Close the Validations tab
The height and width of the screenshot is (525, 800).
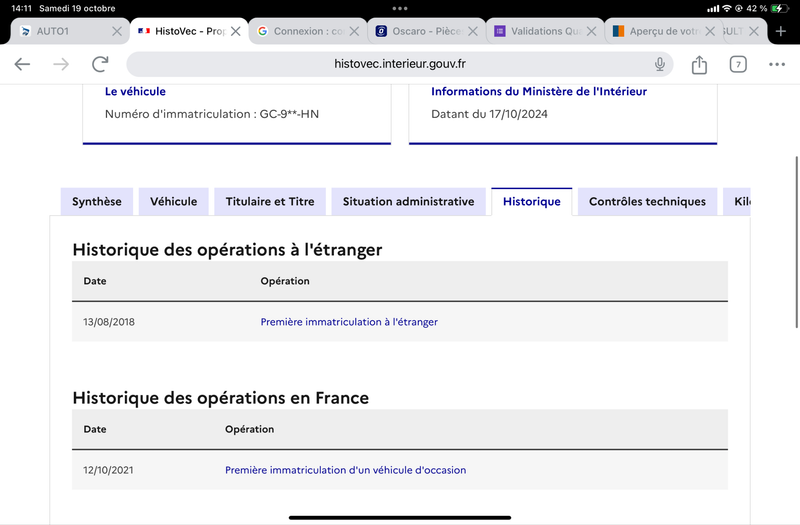(x=591, y=31)
